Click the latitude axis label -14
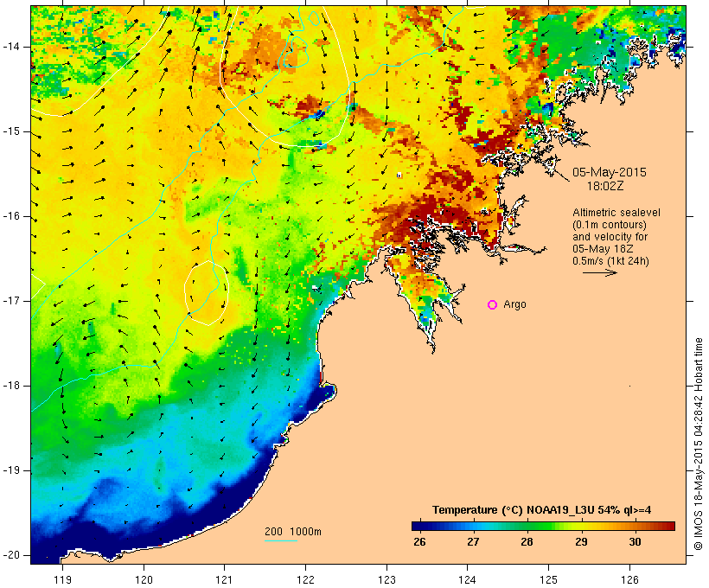 [11, 47]
